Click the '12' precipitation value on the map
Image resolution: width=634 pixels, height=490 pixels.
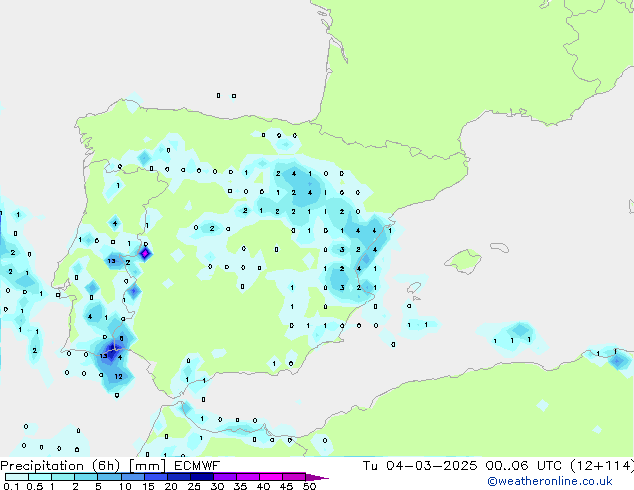click(x=118, y=376)
